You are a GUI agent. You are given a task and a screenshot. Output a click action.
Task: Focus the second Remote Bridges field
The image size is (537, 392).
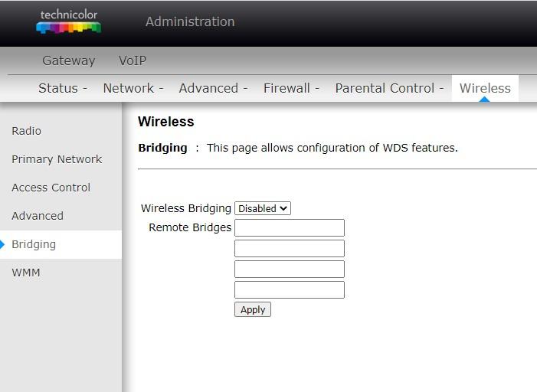(x=290, y=249)
